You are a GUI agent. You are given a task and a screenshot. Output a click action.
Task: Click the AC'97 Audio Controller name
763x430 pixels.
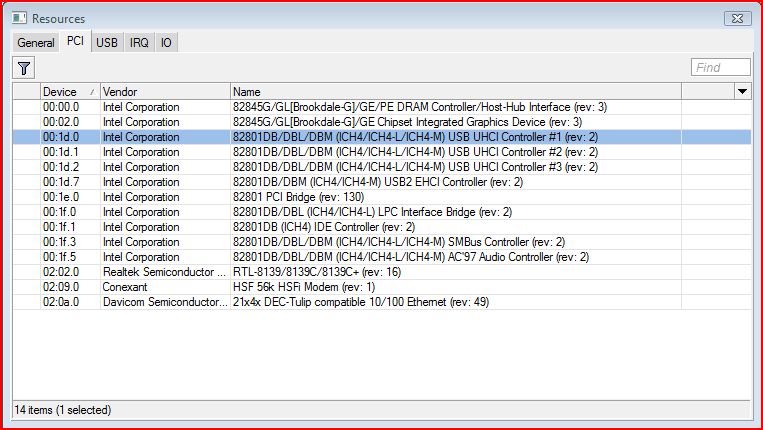tap(411, 257)
